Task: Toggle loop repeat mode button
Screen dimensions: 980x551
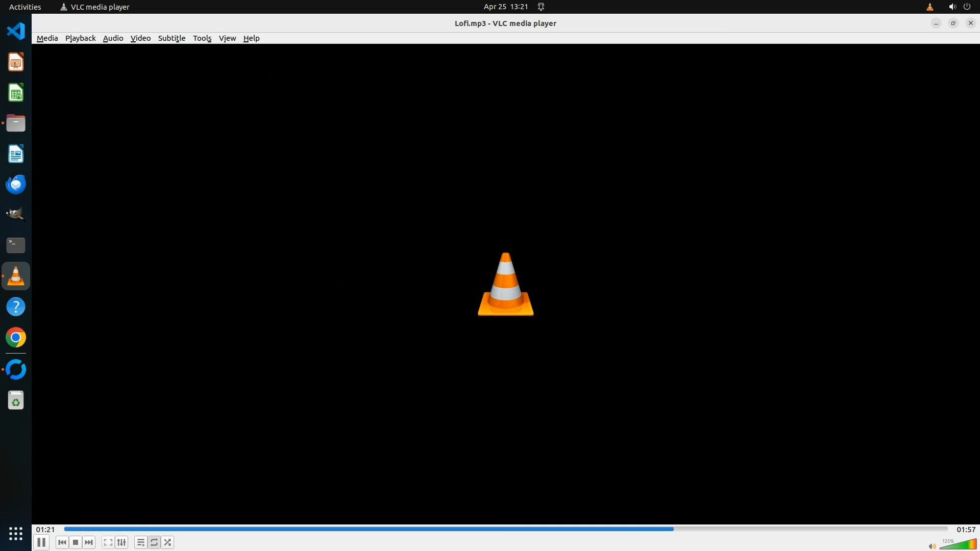Action: click(154, 542)
